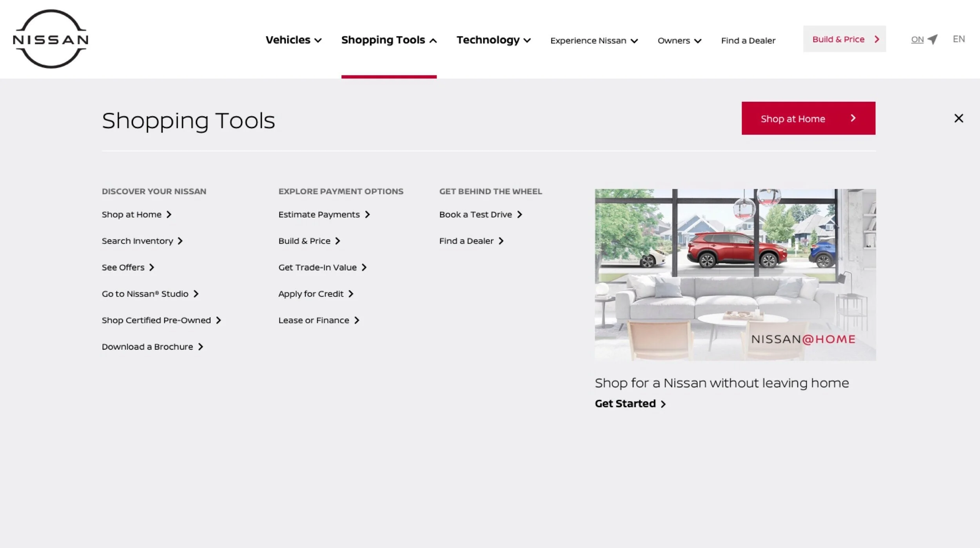
Task: Click the location arrow icon beside ON
Action: [933, 39]
